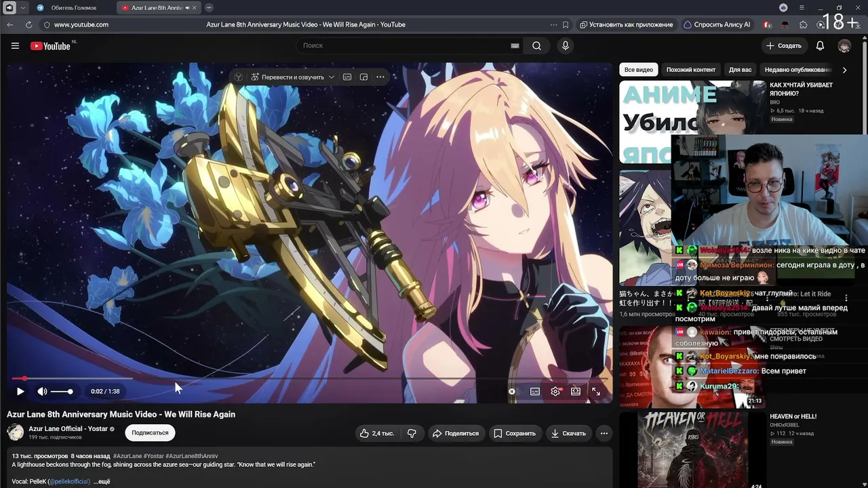
Task: Expand description with ...ещё
Action: (102, 481)
